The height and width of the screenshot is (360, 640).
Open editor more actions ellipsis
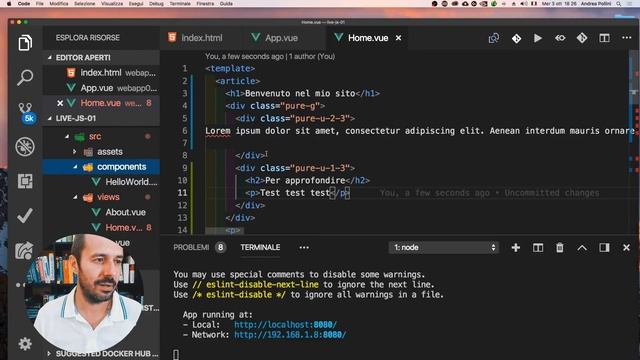tap(627, 38)
